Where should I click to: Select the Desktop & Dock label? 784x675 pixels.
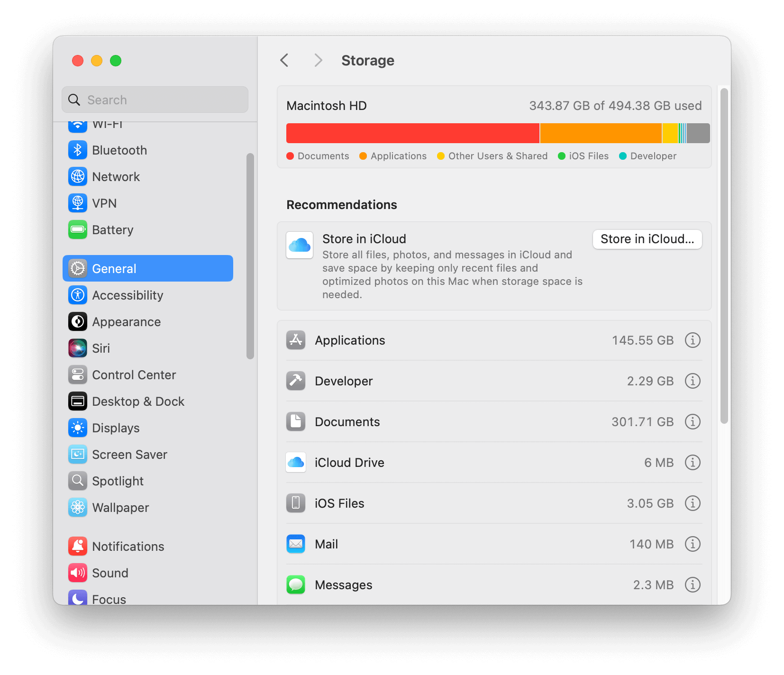point(138,401)
